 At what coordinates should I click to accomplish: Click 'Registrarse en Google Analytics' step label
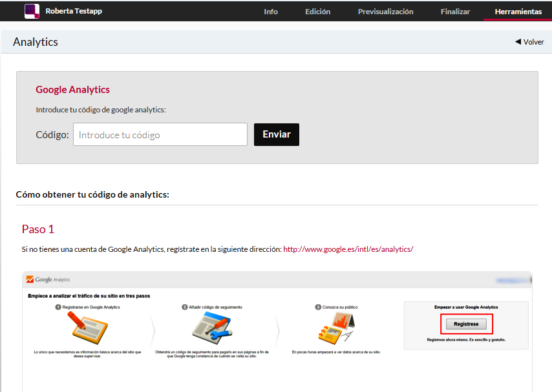[91, 307]
